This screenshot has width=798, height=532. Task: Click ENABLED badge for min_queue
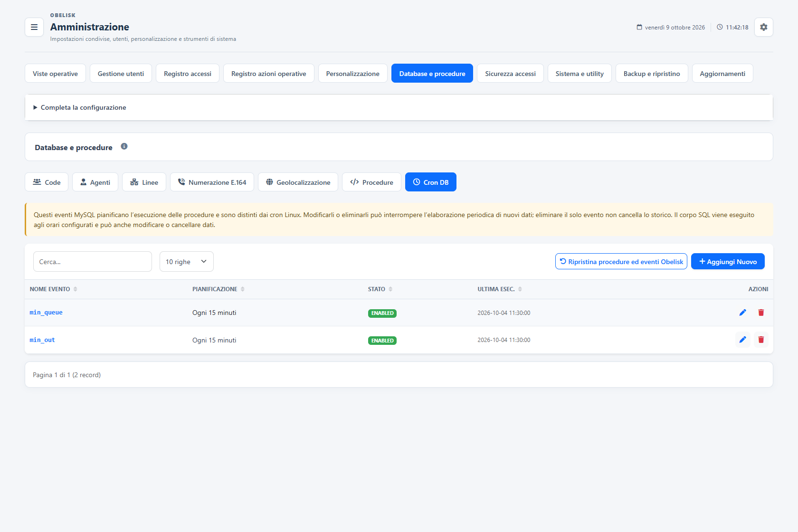coord(382,313)
